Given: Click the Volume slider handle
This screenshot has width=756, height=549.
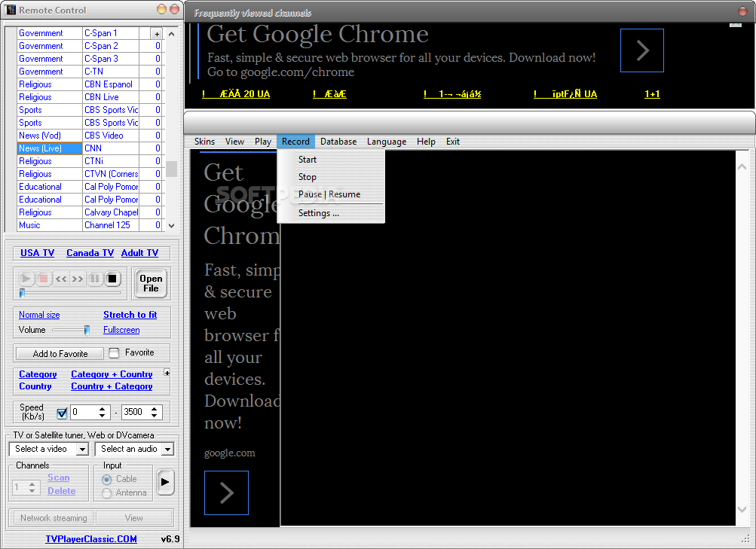Looking at the screenshot, I should coord(87,330).
